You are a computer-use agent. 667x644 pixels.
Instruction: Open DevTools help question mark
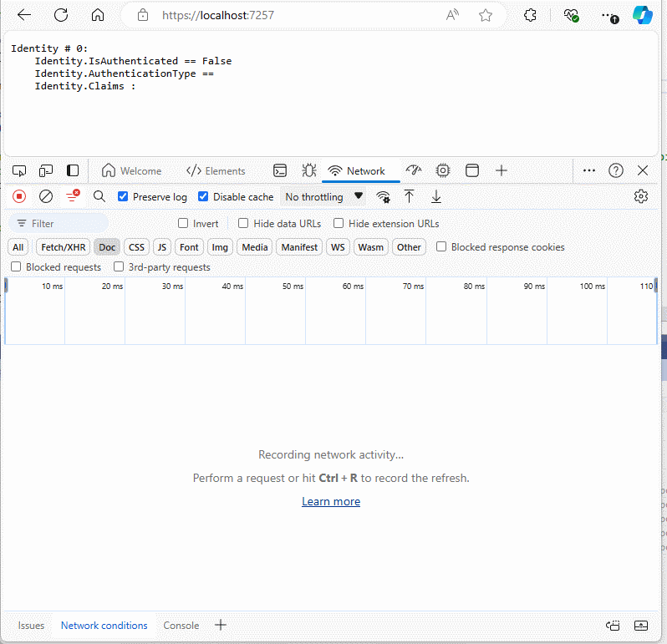(616, 171)
